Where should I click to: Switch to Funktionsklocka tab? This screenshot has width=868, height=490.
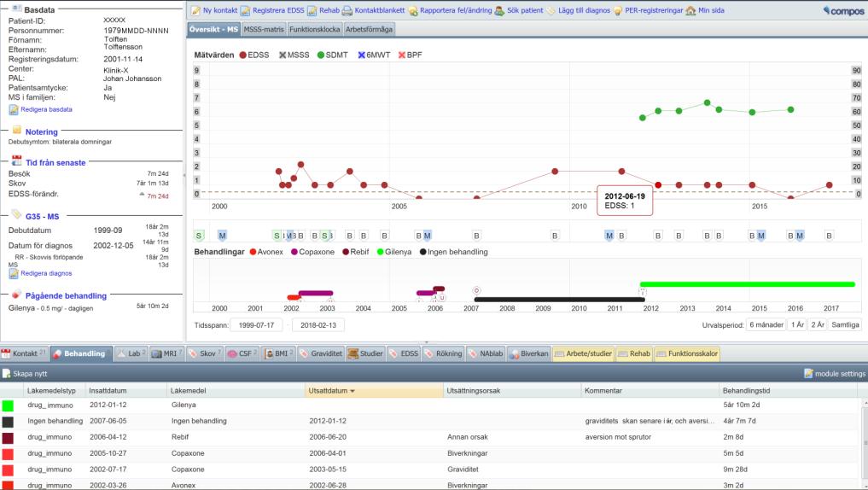(x=314, y=29)
